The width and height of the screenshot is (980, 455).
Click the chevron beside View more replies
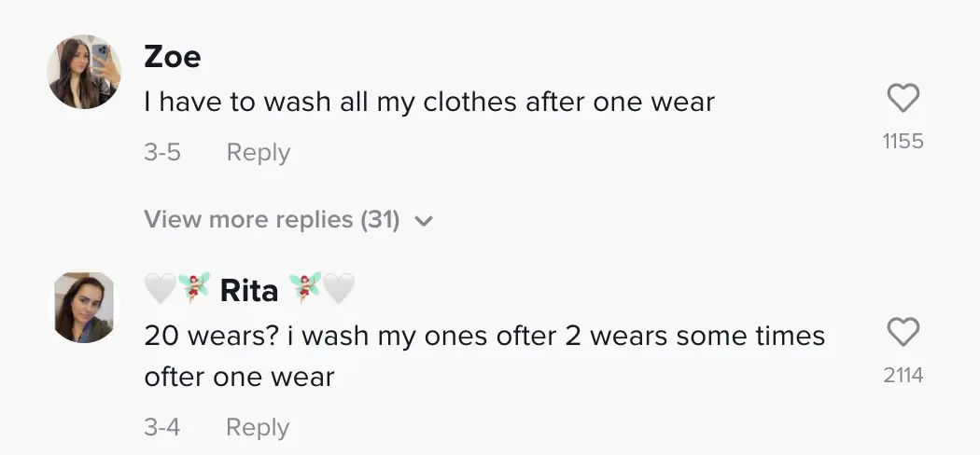424,221
